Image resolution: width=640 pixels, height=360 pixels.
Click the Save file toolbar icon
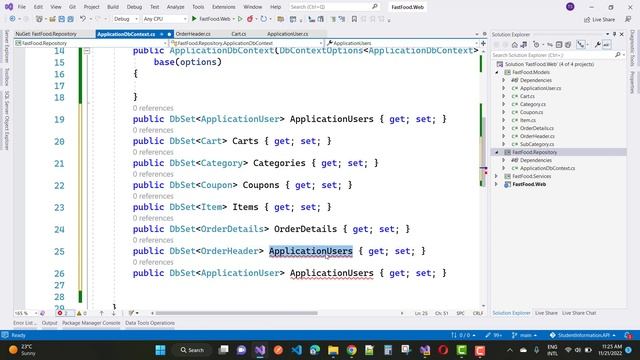coord(61,19)
